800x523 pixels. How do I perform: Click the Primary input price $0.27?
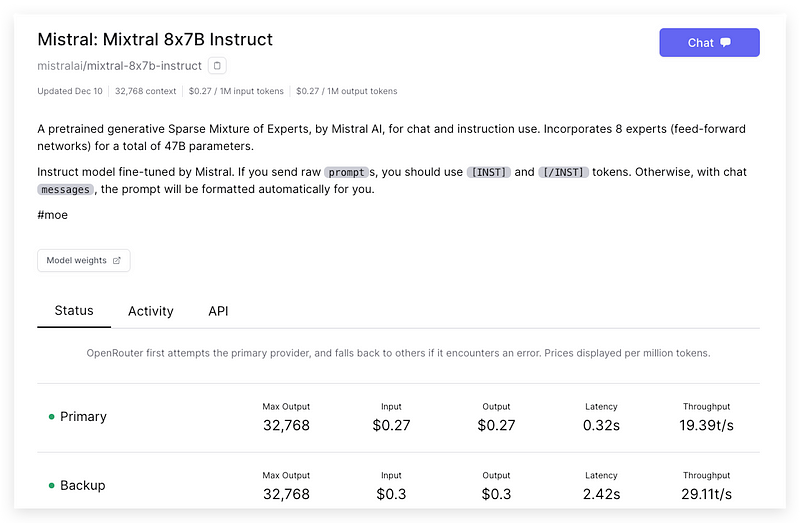[x=391, y=425]
